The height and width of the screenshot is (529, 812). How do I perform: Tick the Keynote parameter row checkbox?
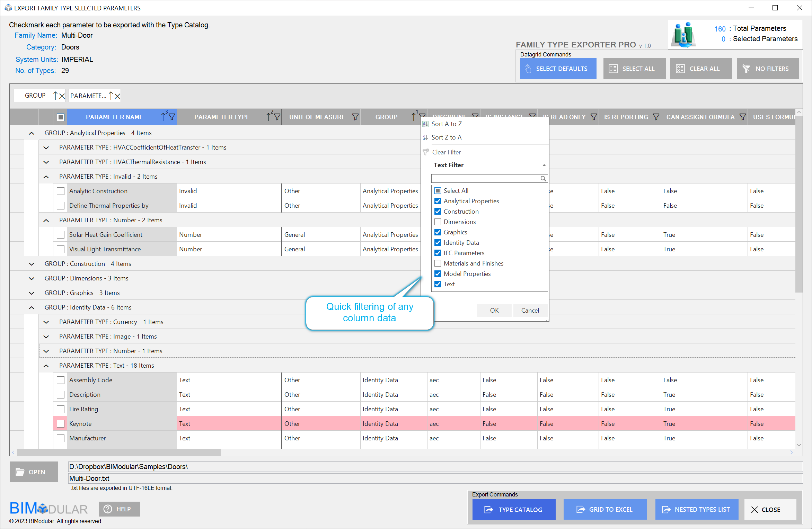[61, 424]
